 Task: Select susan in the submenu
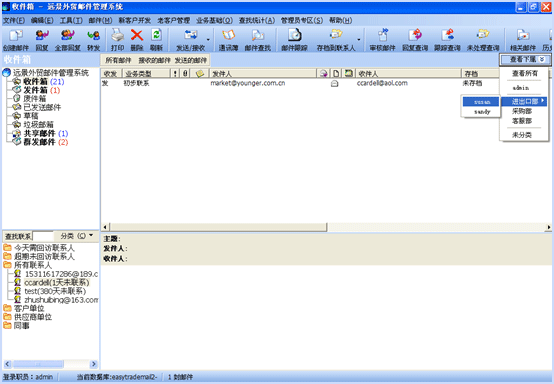click(481, 102)
